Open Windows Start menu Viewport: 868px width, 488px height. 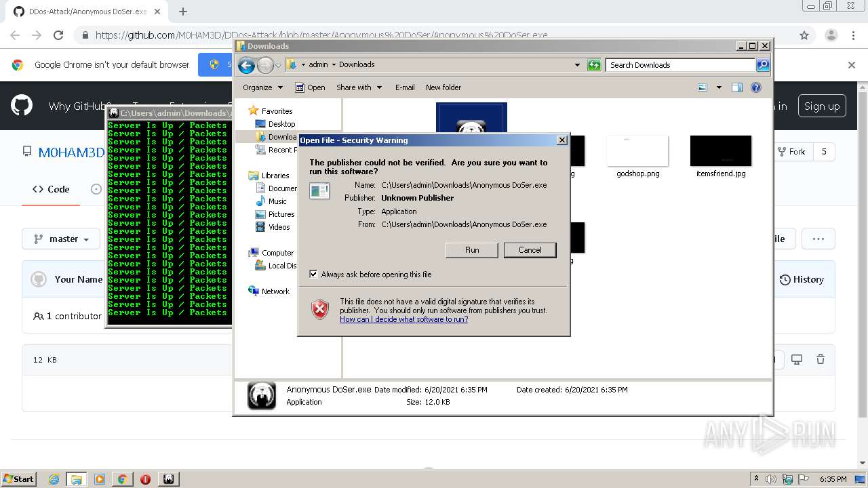(x=18, y=479)
